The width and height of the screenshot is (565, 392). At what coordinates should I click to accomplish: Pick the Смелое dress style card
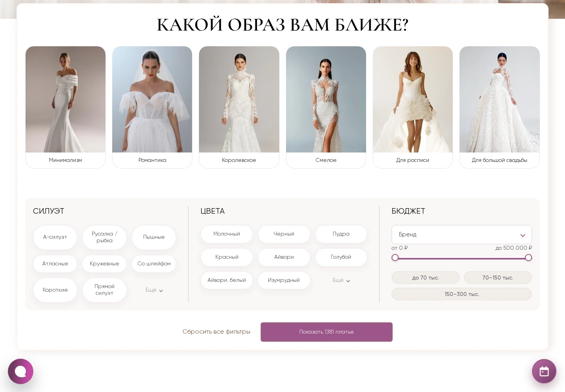coord(326,107)
